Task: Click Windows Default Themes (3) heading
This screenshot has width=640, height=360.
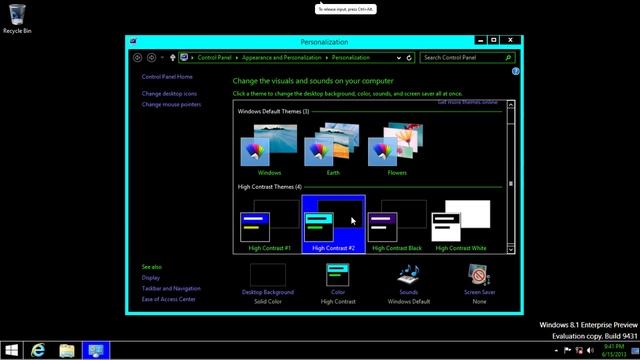Action: tap(273, 111)
